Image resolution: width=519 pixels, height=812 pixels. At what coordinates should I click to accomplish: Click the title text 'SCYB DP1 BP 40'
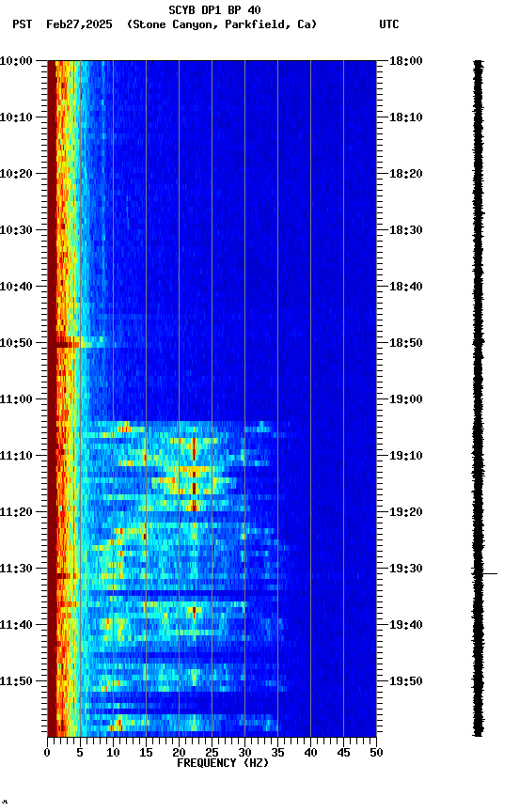click(214, 10)
